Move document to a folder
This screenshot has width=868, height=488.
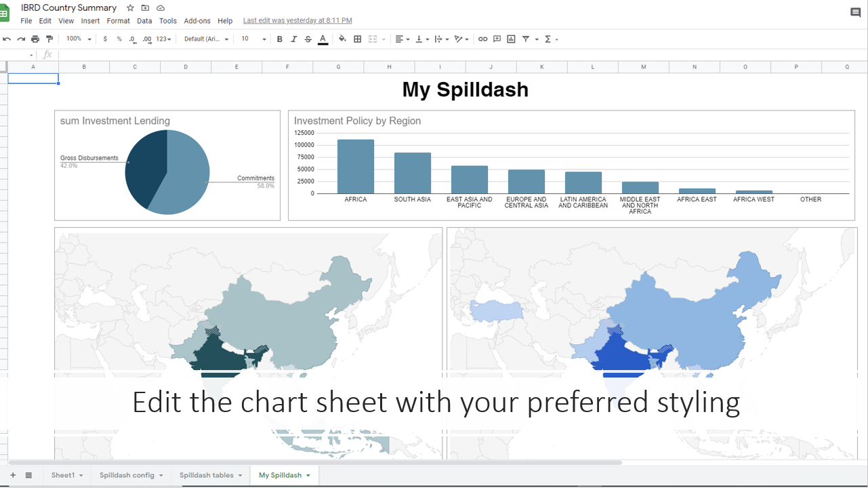[145, 7]
